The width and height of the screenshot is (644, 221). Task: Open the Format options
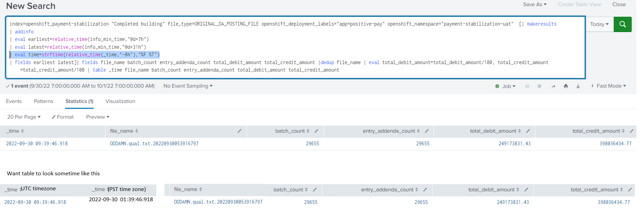[x=63, y=117]
